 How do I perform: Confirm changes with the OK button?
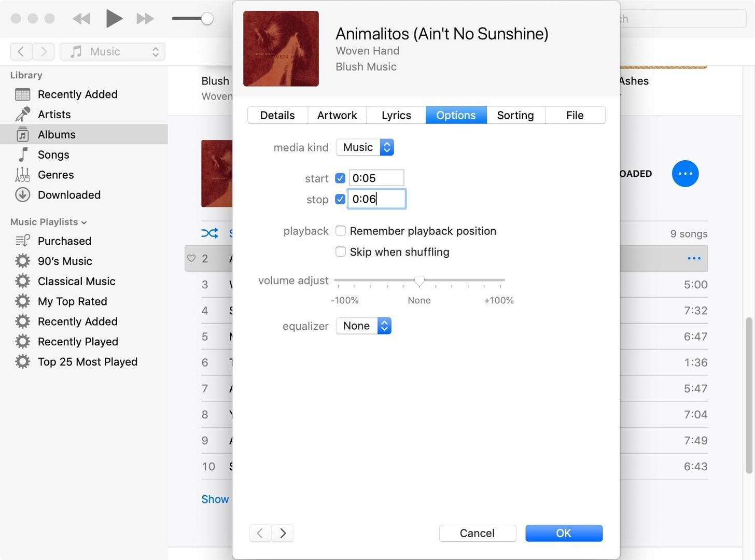click(x=563, y=533)
